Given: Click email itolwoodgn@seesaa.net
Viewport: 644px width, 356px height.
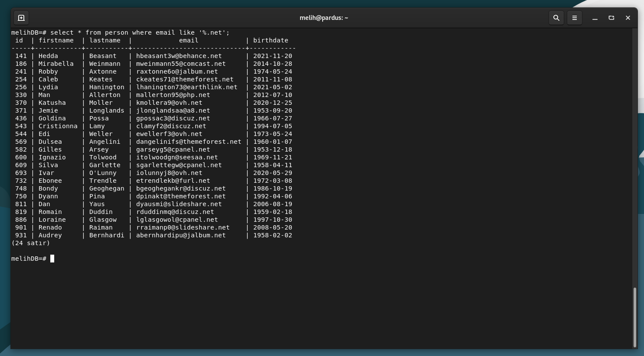Looking at the screenshot, I should tap(177, 157).
